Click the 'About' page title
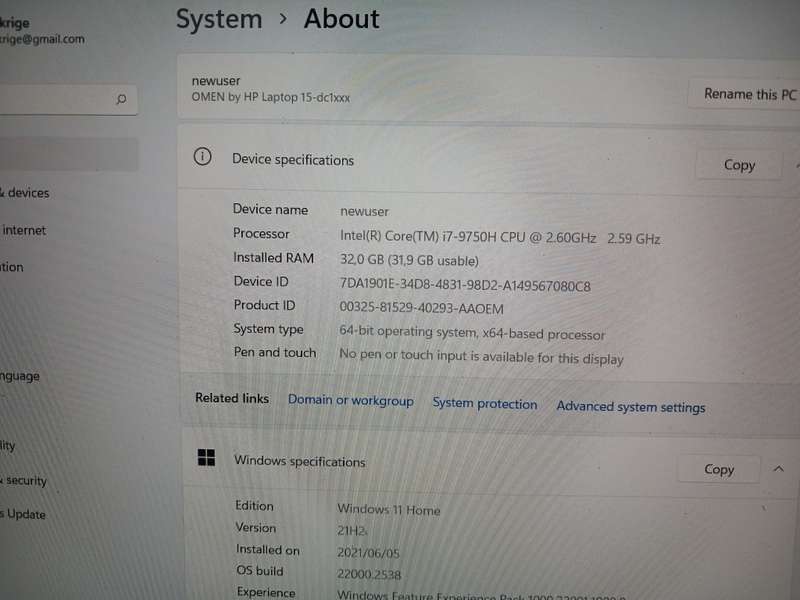Image resolution: width=800 pixels, height=600 pixels. point(341,19)
